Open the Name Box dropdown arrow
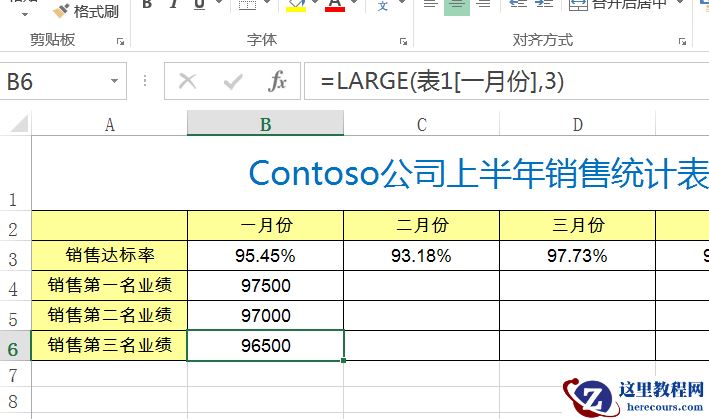 [114, 81]
